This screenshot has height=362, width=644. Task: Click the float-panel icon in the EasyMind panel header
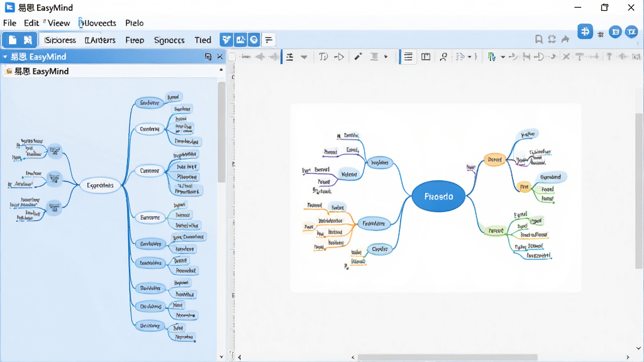point(208,57)
